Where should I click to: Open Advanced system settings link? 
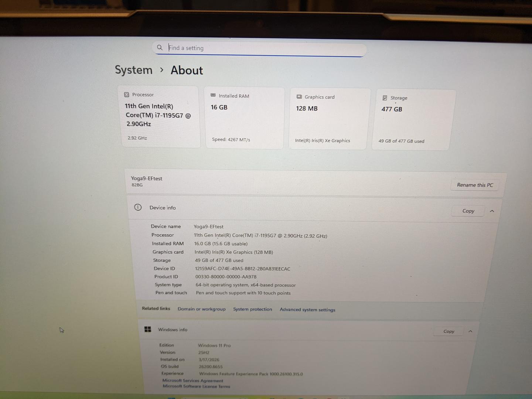pyautogui.click(x=307, y=310)
